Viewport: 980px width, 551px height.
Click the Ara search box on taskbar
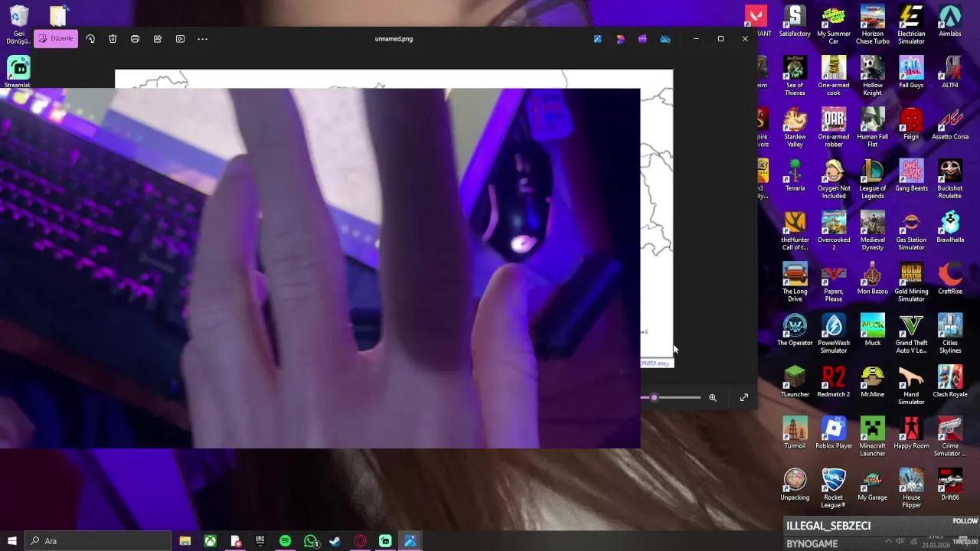[x=98, y=541]
